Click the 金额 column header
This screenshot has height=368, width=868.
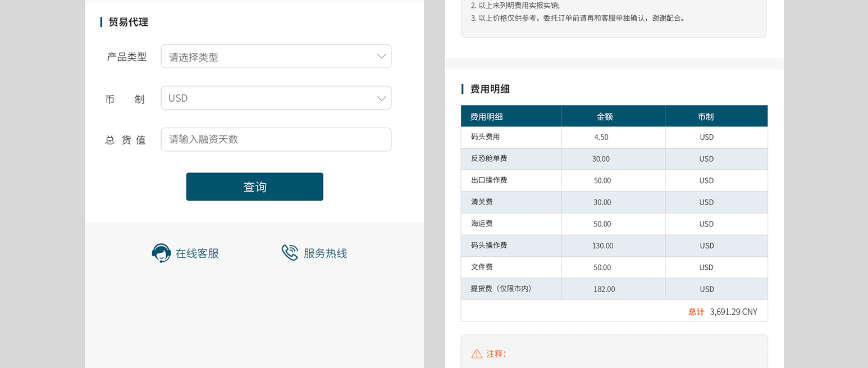click(604, 117)
